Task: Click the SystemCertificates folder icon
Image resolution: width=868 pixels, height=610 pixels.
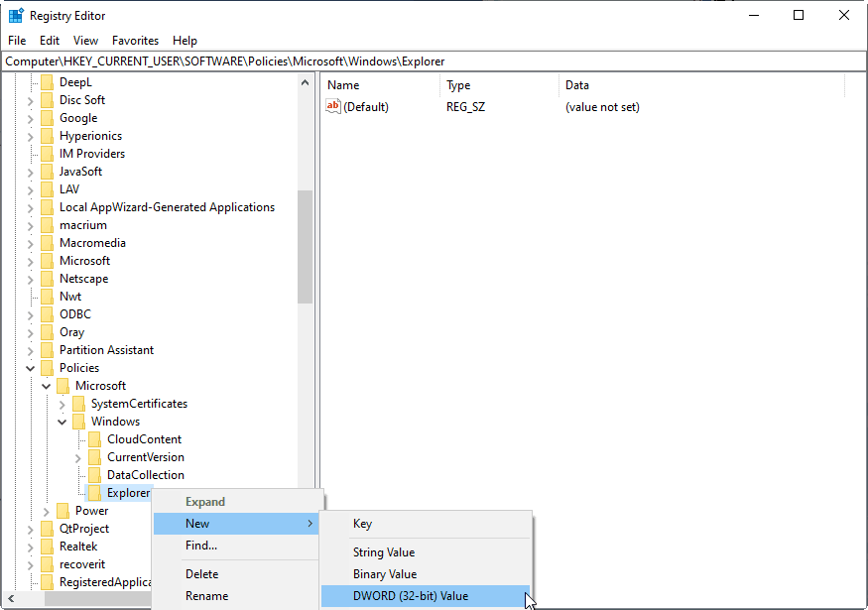Action: (79, 404)
